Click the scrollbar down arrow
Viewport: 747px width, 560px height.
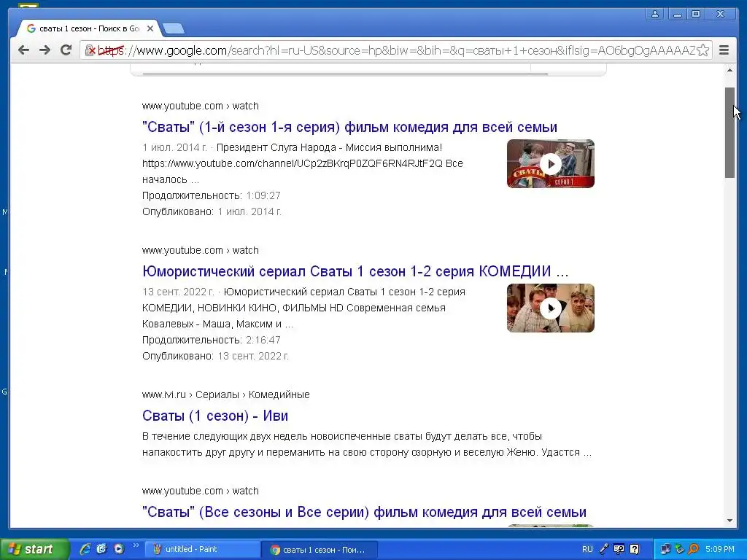(x=729, y=521)
